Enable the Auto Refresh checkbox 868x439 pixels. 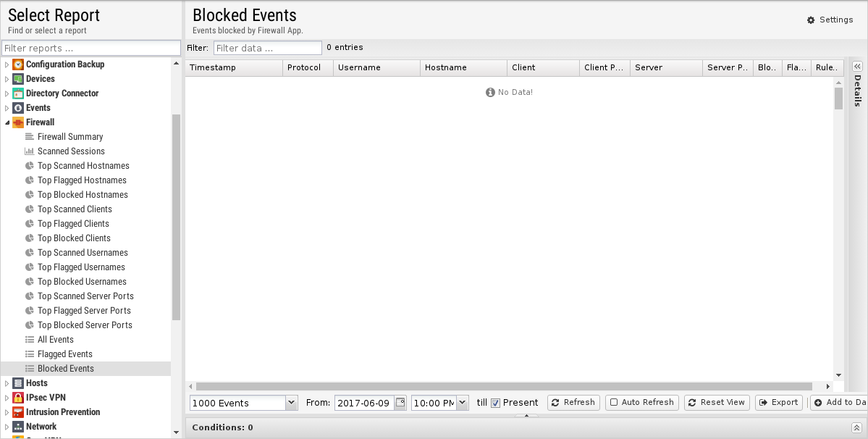click(x=614, y=403)
